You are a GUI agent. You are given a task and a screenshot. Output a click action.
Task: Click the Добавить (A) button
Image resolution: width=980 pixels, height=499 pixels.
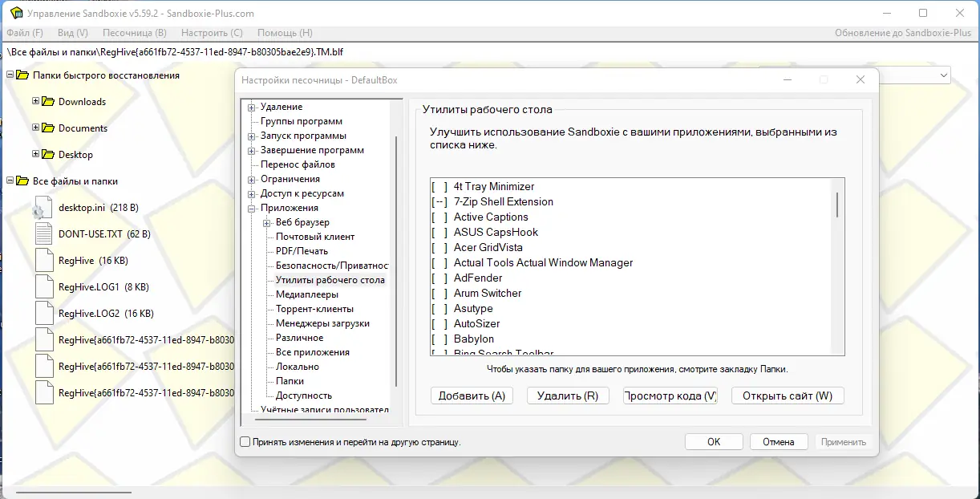click(472, 396)
